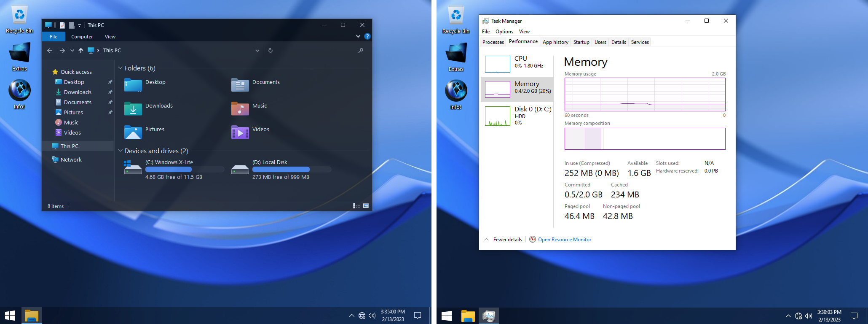Image resolution: width=868 pixels, height=324 pixels.
Task: Select the Memory panel in the Performance list
Action: click(517, 89)
